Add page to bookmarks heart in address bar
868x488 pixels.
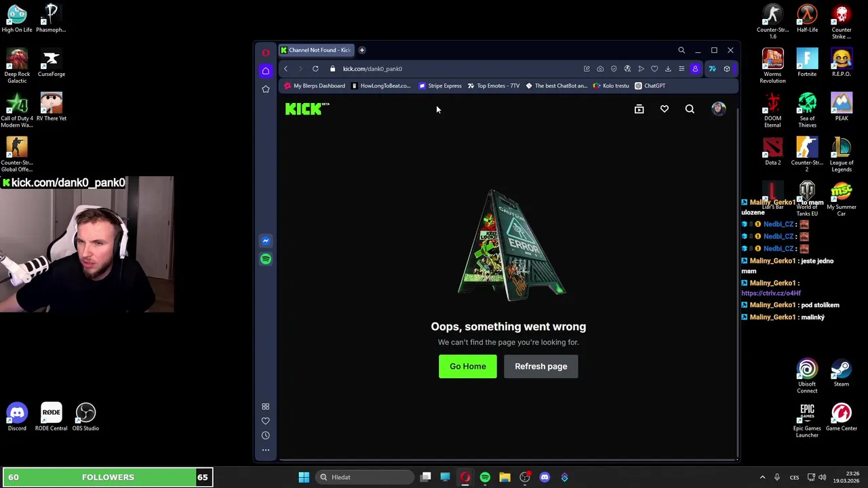pos(654,68)
